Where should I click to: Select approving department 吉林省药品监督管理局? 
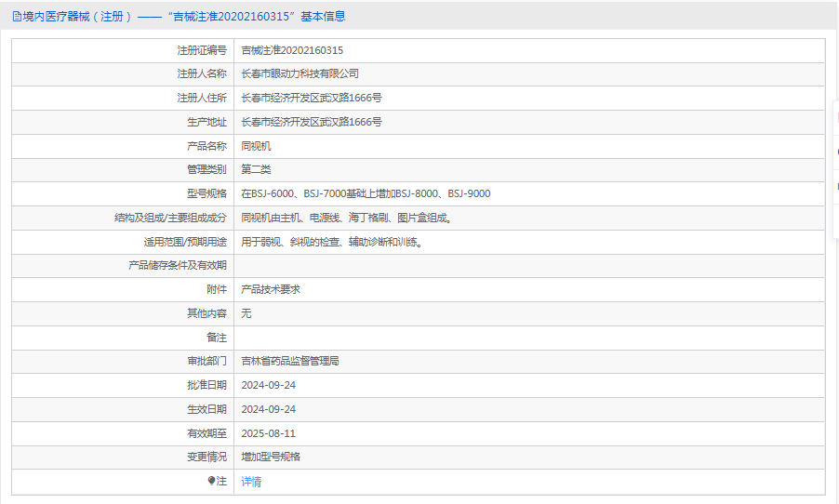290,361
